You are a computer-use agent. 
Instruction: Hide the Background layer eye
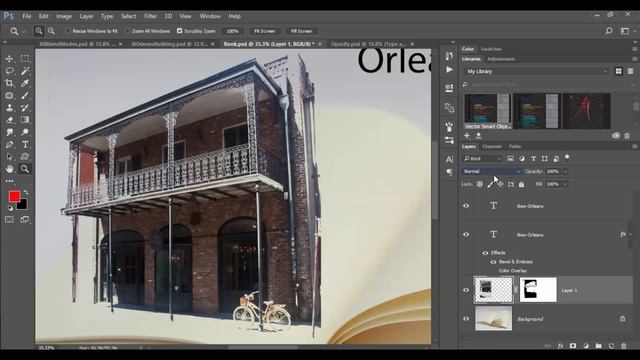466,319
